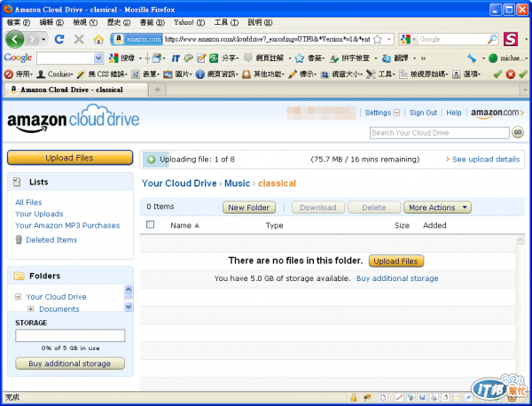
Task: Bookmark this page with the star icon
Action: (378, 39)
